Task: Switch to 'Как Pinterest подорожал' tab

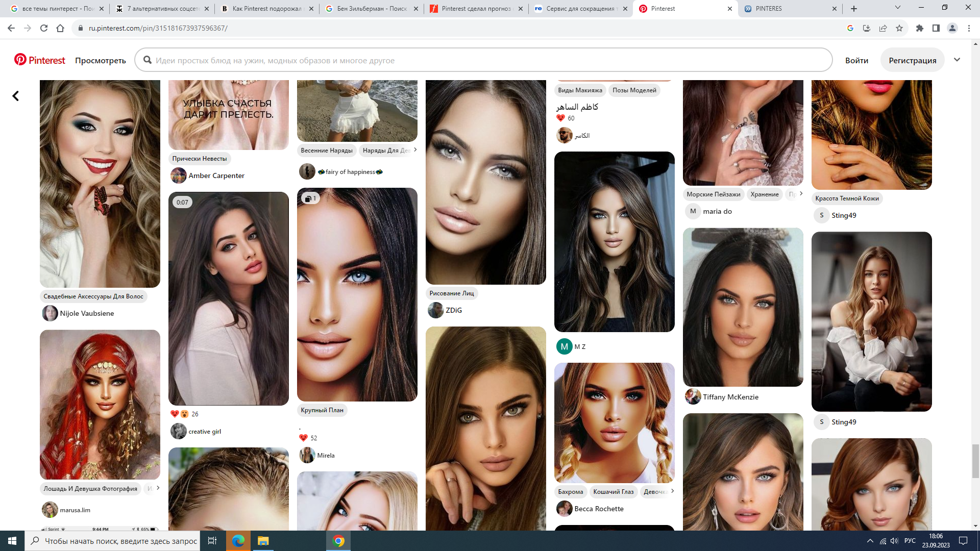Action: point(267,9)
